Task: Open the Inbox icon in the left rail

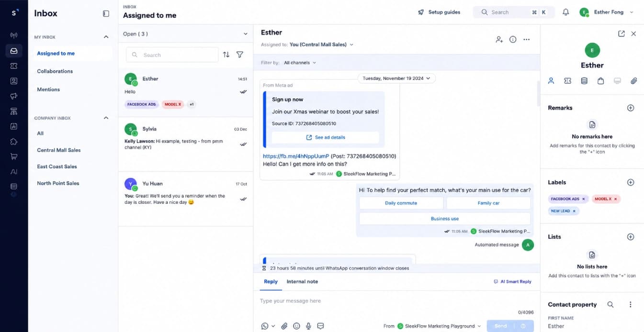Action: coord(14,51)
